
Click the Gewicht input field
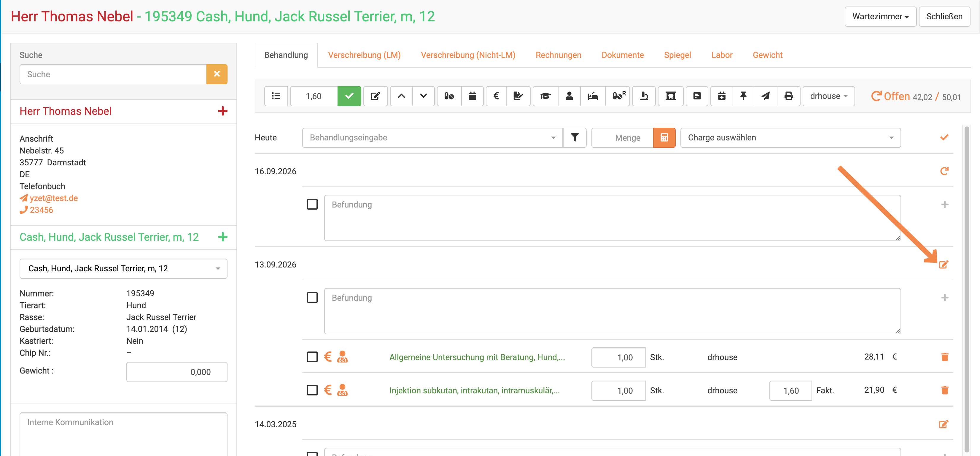(x=177, y=372)
